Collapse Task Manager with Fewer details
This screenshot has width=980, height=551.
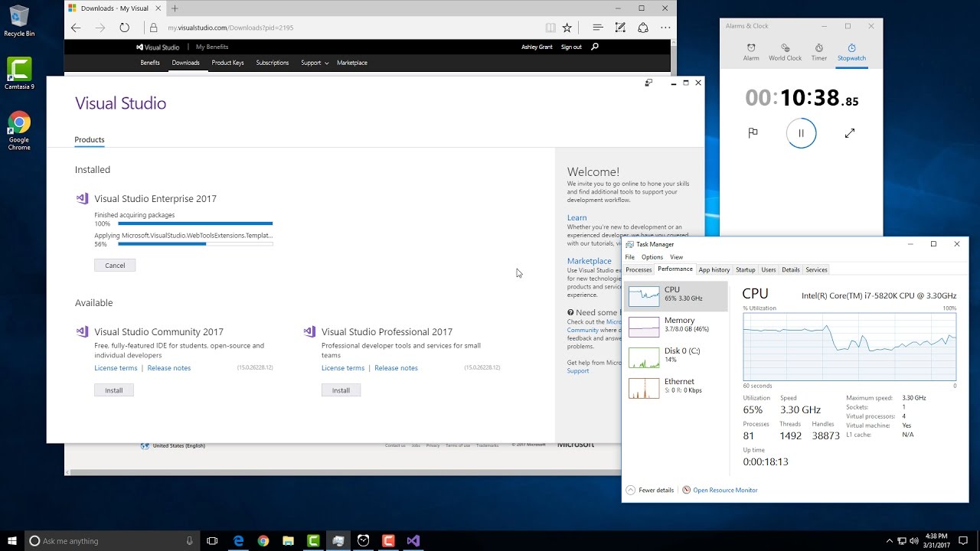click(650, 490)
